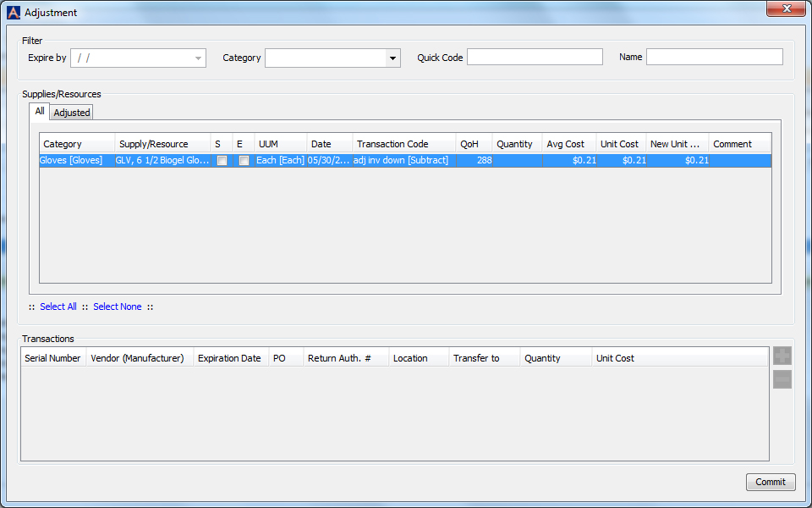Toggle the S checkbox for Gloves row
Screen dimensions: 812x508
click(x=222, y=160)
